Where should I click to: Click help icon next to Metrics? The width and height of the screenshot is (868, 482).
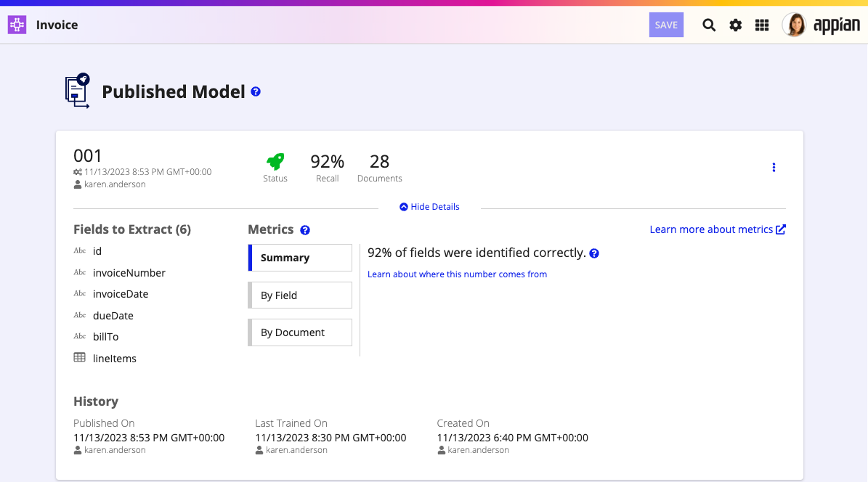click(305, 230)
